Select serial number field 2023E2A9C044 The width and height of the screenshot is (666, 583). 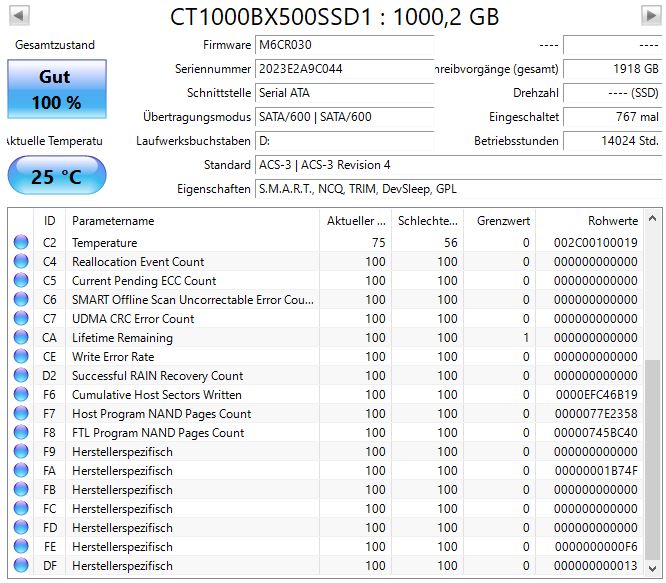point(344,69)
